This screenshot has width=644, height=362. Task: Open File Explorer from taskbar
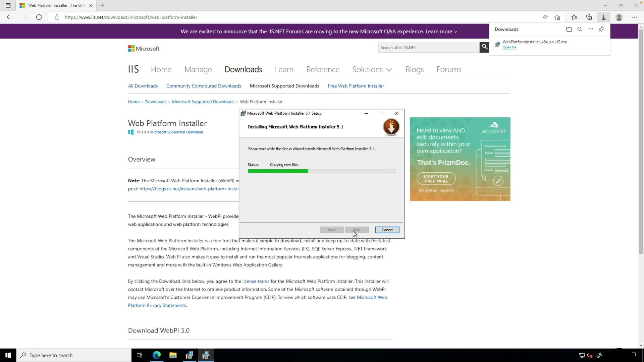click(x=173, y=355)
